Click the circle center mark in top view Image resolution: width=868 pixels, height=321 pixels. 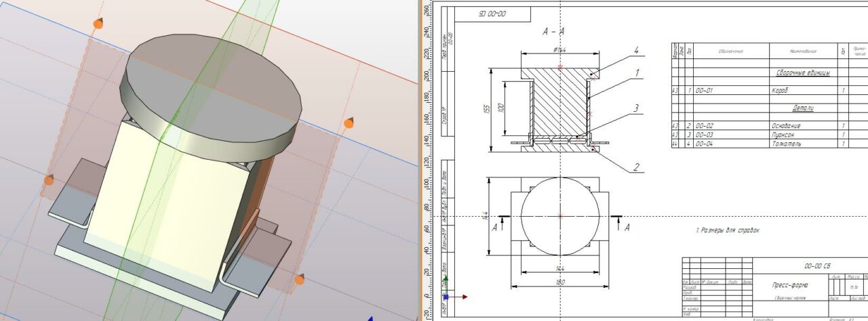[x=560, y=216]
